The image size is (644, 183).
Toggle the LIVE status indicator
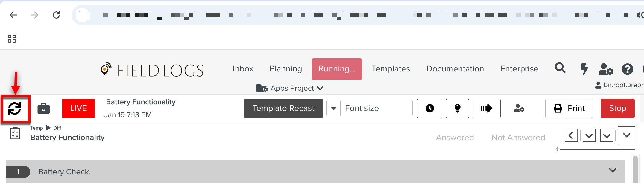pos(78,108)
